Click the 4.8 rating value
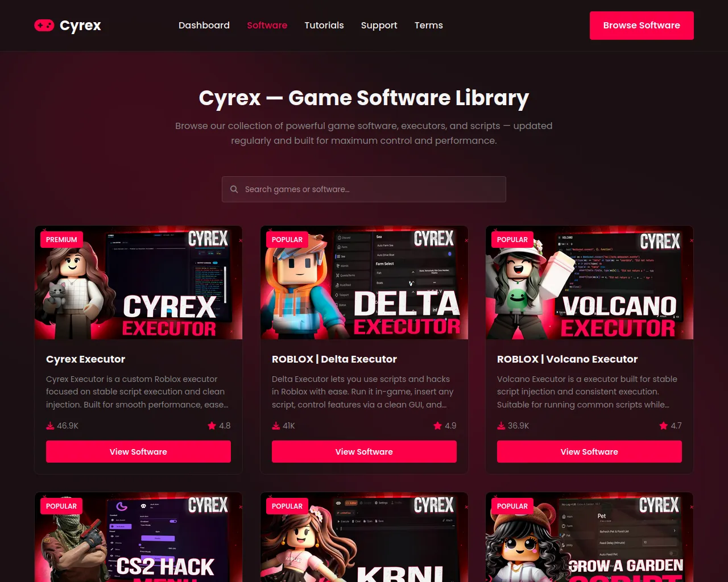Image resolution: width=728 pixels, height=582 pixels. click(x=225, y=426)
